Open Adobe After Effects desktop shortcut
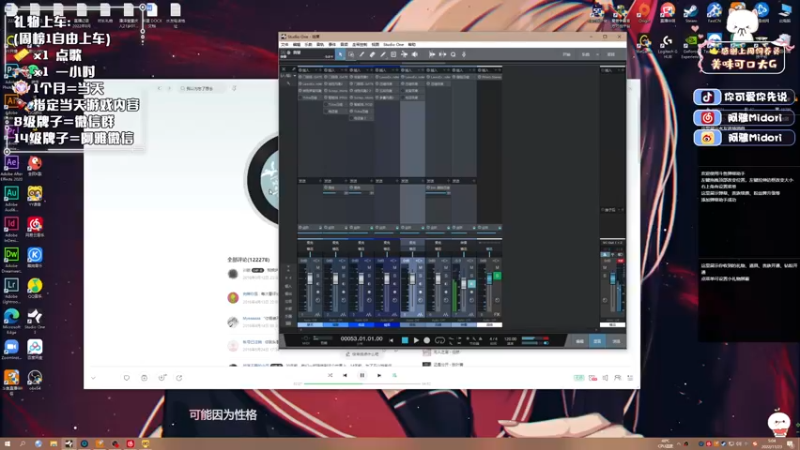This screenshot has width=800, height=450. pos(11,168)
